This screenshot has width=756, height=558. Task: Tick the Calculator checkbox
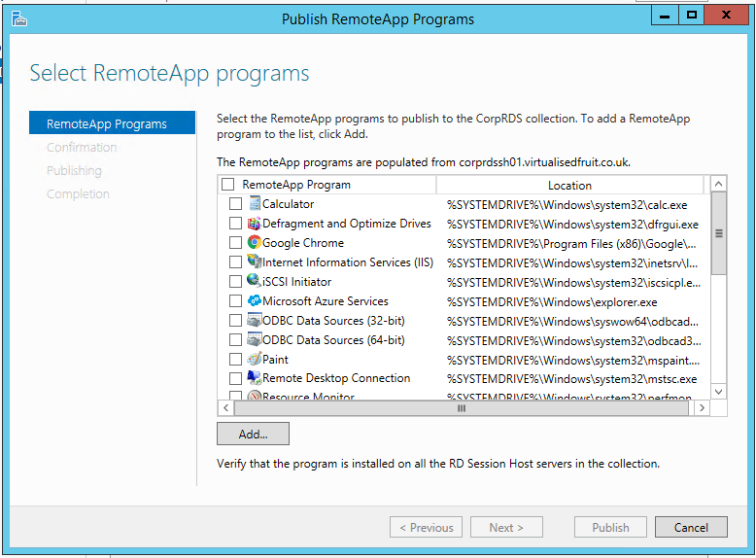tap(235, 204)
